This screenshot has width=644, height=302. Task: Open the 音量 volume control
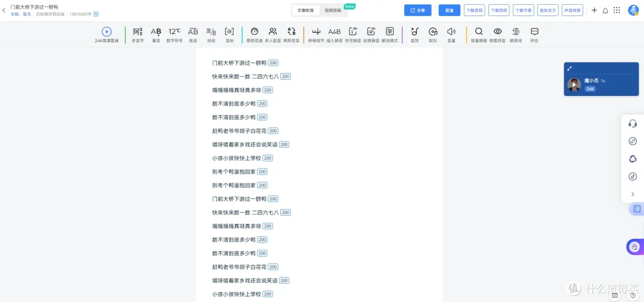(x=451, y=35)
